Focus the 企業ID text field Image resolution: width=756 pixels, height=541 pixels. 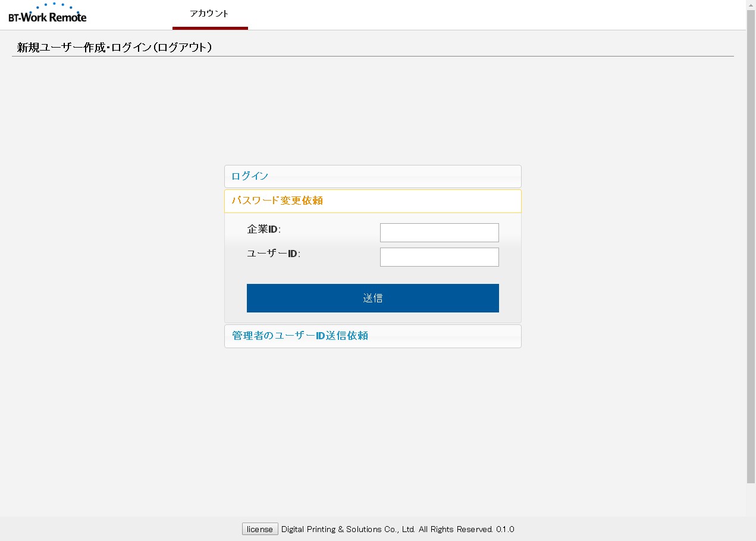click(439, 233)
